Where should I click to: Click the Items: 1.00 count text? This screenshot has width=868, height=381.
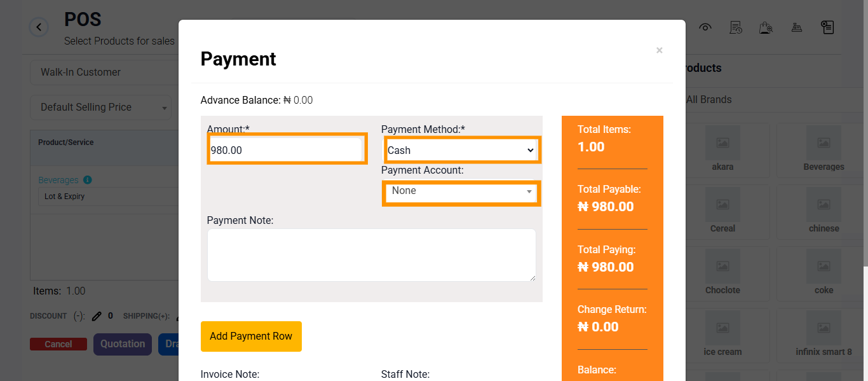point(59,291)
